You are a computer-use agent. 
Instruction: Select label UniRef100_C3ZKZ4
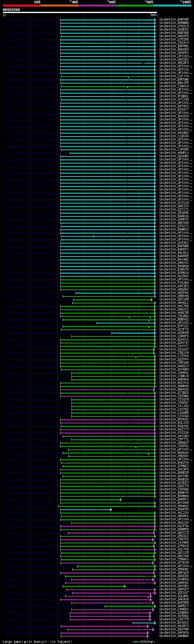click(174, 136)
